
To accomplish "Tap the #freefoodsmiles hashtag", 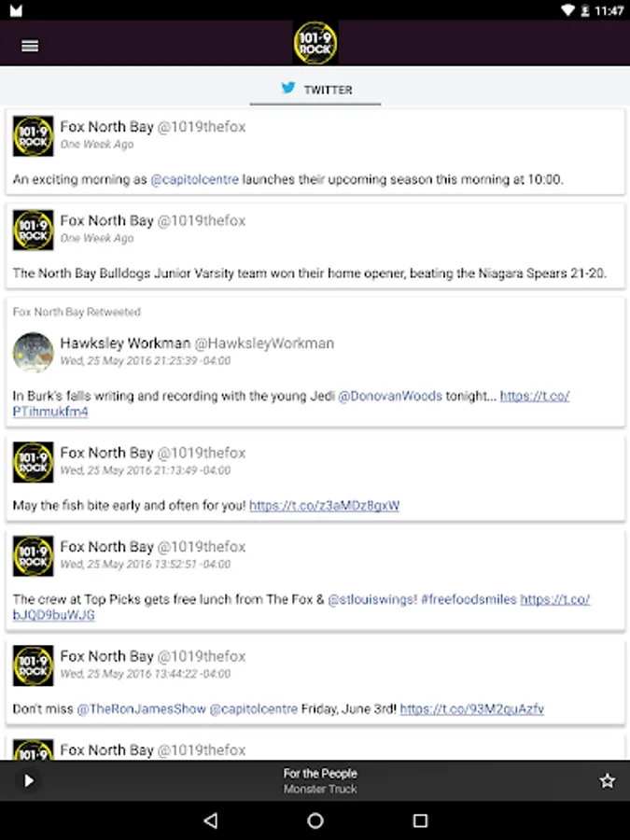I will coord(469,599).
